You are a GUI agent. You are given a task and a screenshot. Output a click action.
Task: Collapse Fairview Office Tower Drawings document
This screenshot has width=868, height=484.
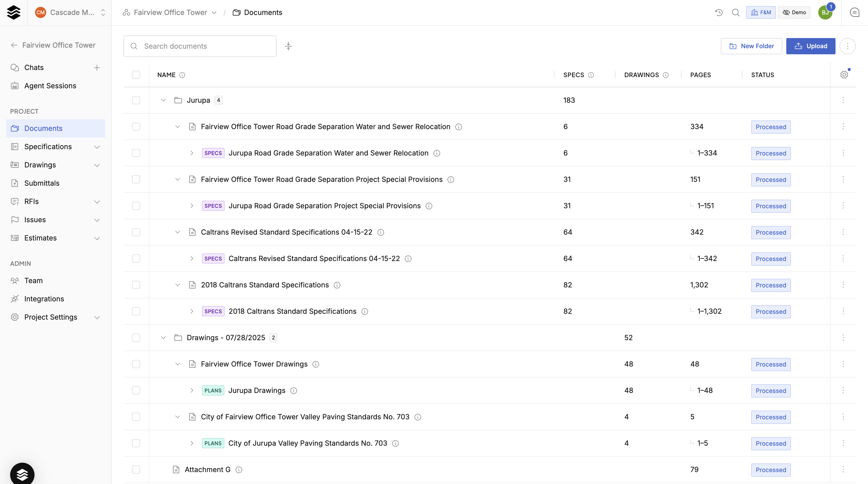pos(178,364)
